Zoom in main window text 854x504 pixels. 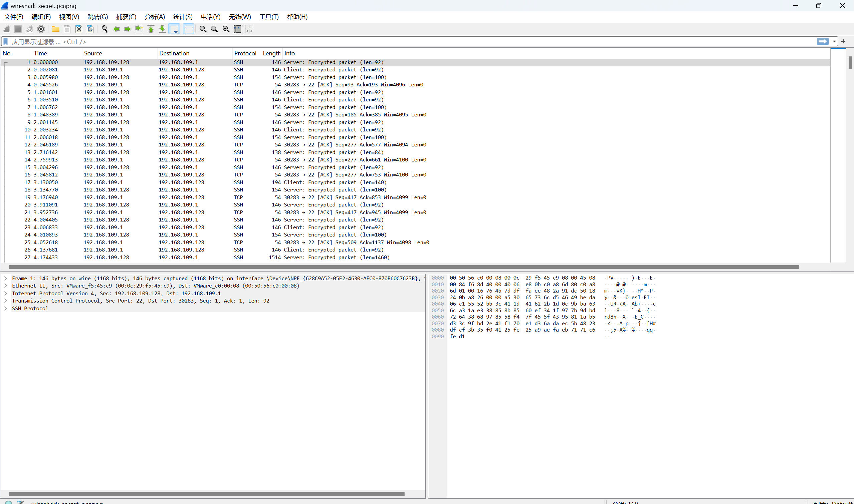(203, 29)
